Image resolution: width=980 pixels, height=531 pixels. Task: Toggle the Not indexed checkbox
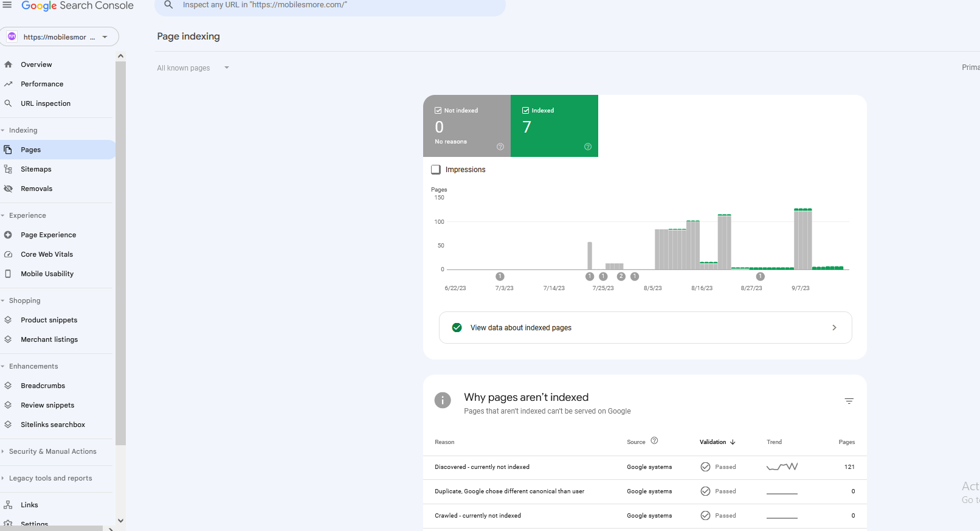(x=438, y=111)
